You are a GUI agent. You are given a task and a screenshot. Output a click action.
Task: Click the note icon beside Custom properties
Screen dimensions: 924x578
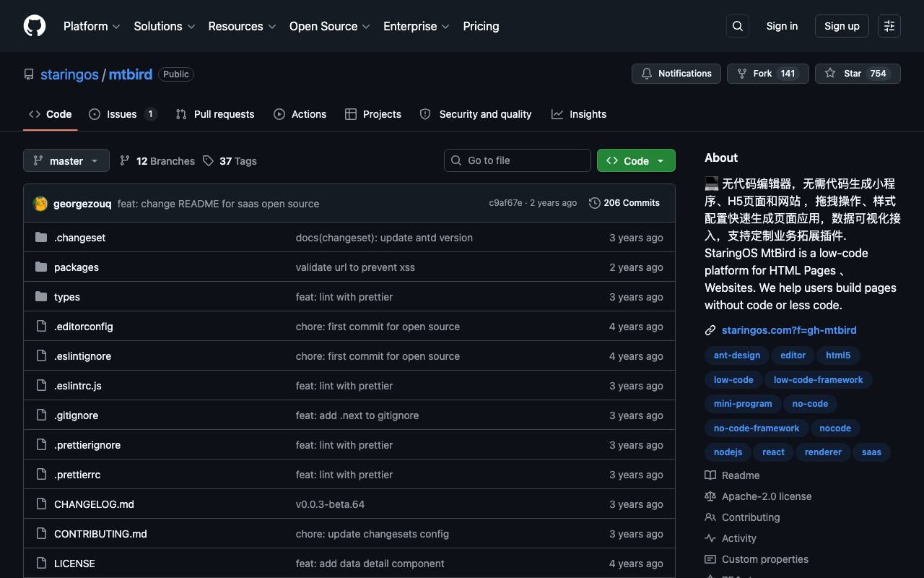(710, 559)
